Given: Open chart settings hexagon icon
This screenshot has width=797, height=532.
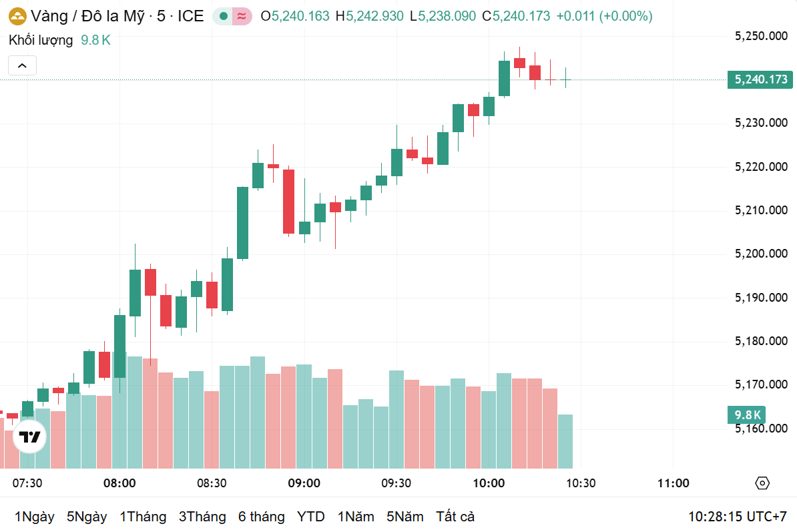Looking at the screenshot, I should click(x=762, y=483).
